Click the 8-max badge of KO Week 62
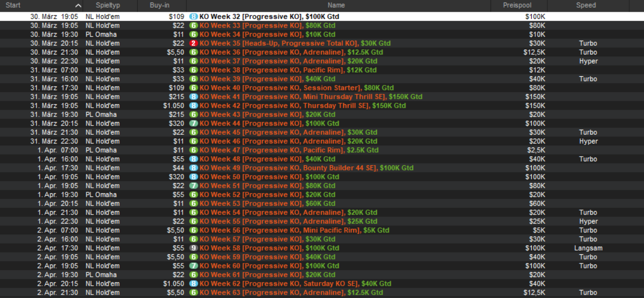This screenshot has width=644, height=298. [193, 284]
